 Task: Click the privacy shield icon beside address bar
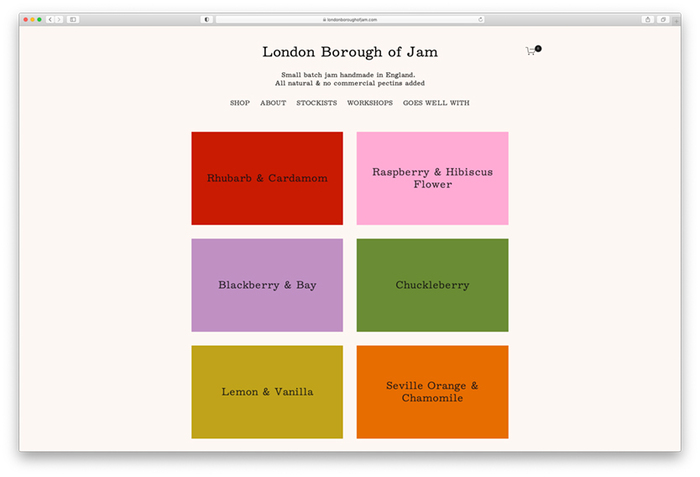pos(207,20)
